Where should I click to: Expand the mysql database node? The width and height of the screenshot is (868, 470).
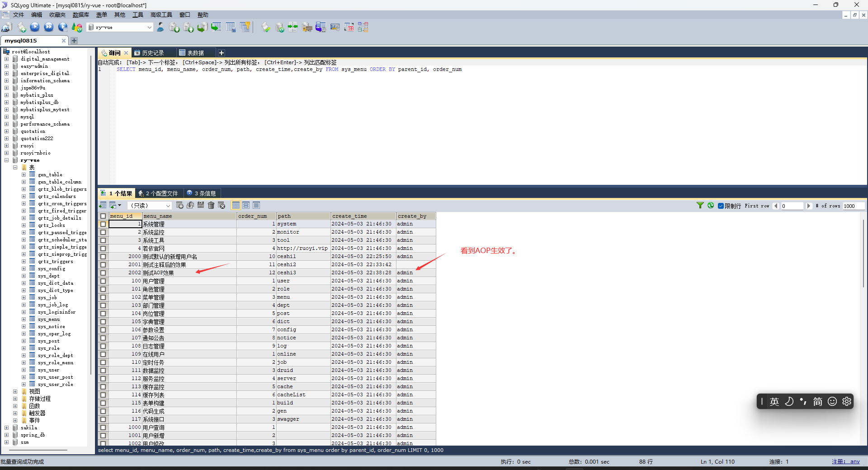pyautogui.click(x=6, y=117)
